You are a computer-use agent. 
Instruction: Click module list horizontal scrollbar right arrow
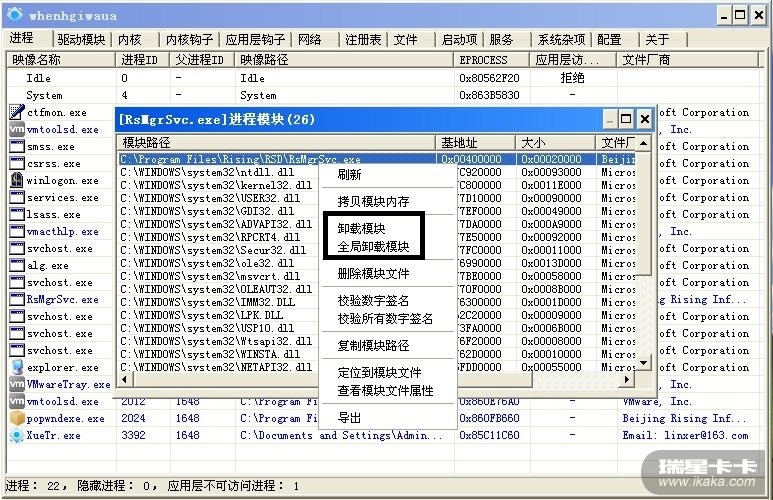pyautogui.click(x=627, y=379)
